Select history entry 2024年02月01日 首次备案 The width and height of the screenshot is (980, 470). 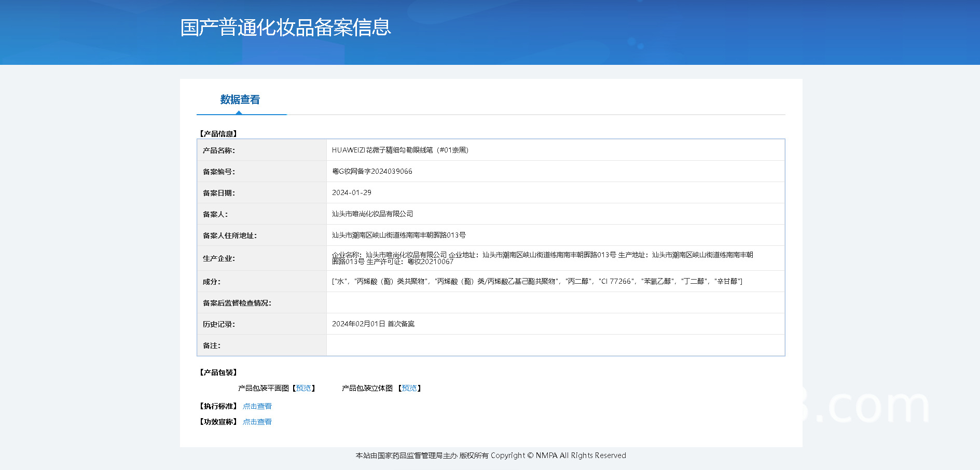[x=373, y=324]
